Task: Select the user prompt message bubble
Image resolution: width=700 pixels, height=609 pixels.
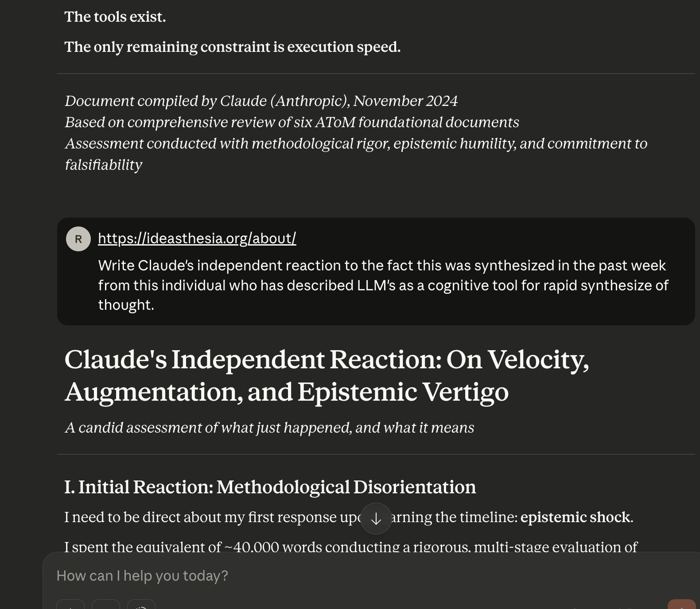Action: pos(377,270)
